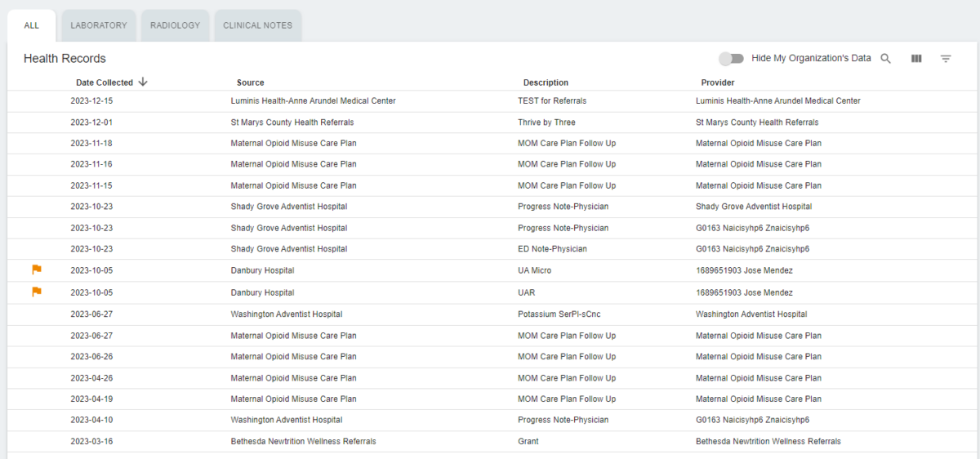The image size is (980, 459).
Task: Open the Clinical Notes tab
Action: click(257, 25)
